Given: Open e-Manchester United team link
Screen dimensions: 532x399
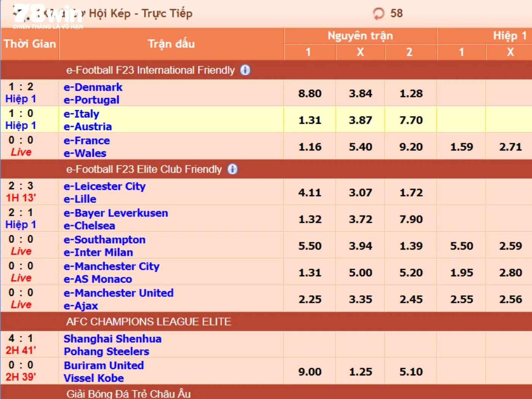Looking at the screenshot, I should pos(119,293).
